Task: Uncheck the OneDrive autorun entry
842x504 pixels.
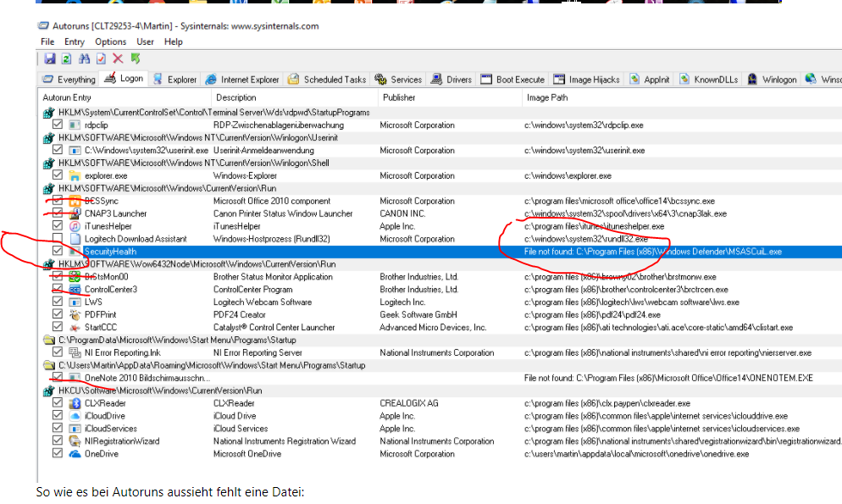Action: 58,453
